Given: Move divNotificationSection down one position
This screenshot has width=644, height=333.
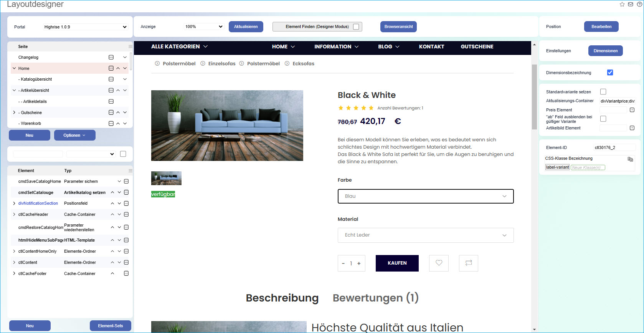Looking at the screenshot, I should click(x=119, y=203).
